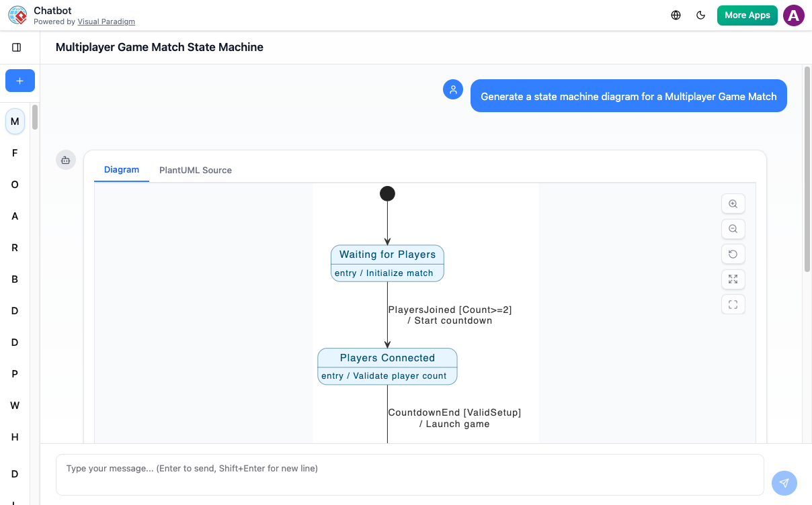Switch to the PlantUML Source tab

(195, 170)
